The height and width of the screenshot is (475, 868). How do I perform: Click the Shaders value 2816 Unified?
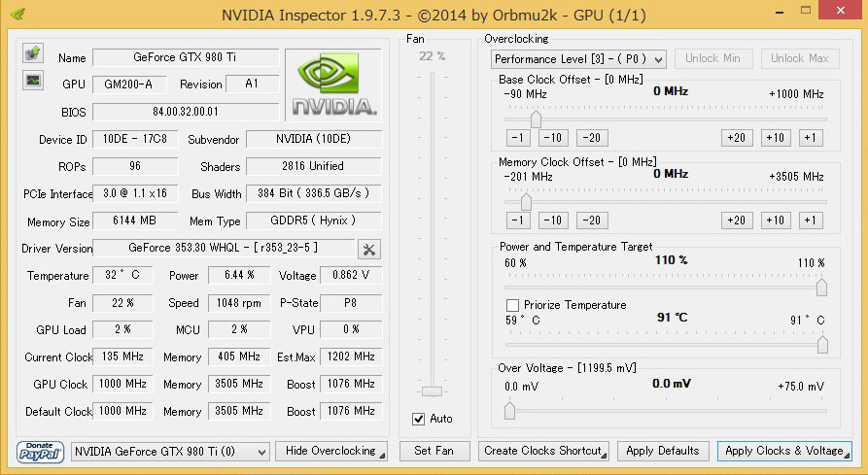[313, 166]
